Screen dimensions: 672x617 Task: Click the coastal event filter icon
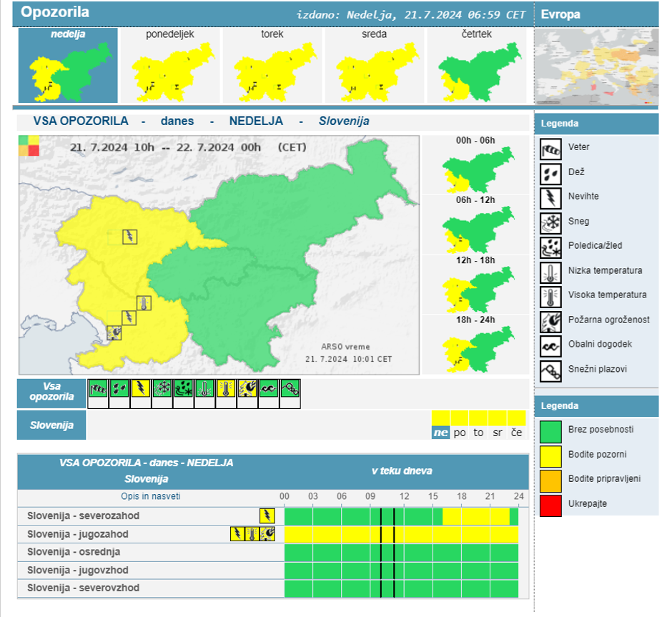[x=269, y=389]
